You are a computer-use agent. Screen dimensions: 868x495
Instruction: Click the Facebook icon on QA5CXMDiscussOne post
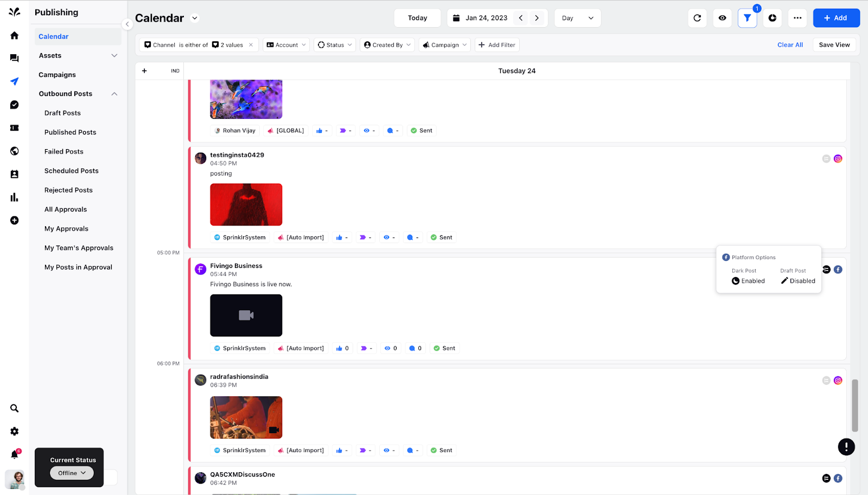[838, 478]
